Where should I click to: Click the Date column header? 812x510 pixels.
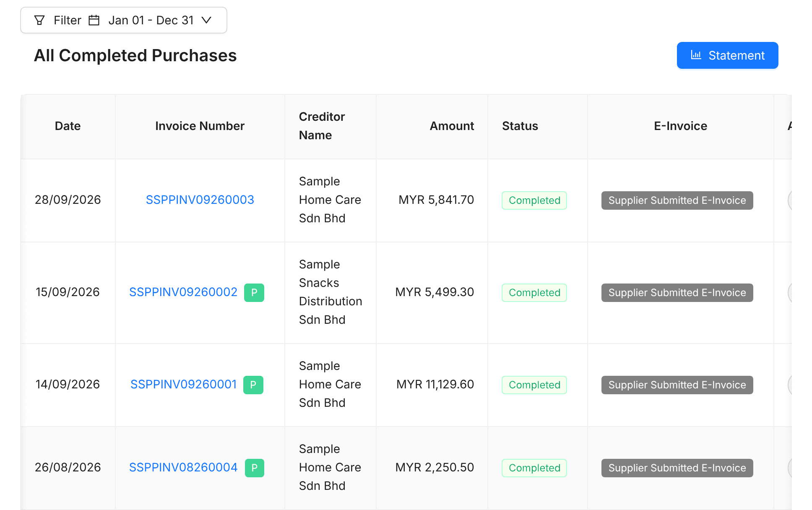68,126
